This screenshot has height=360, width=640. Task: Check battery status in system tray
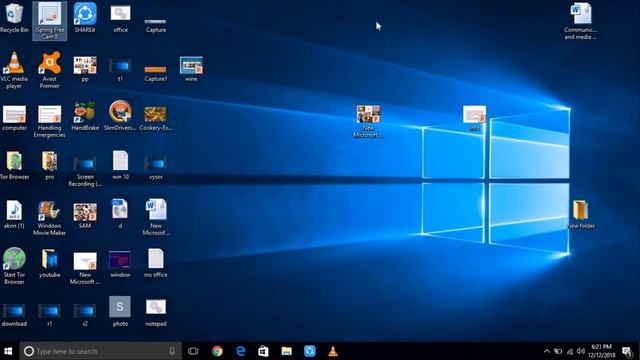[x=558, y=351]
